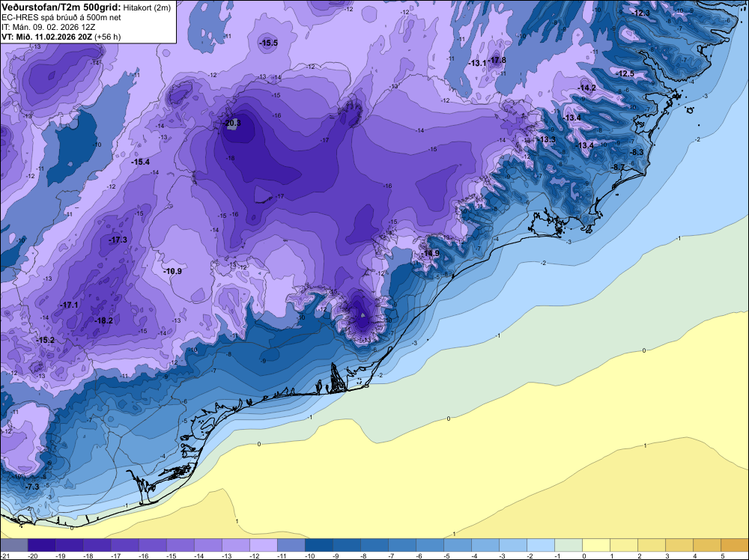The width and height of the screenshot is (749, 560).
Task: Select the grey-blue legend swatch left of -20
Action: (x=13, y=545)
